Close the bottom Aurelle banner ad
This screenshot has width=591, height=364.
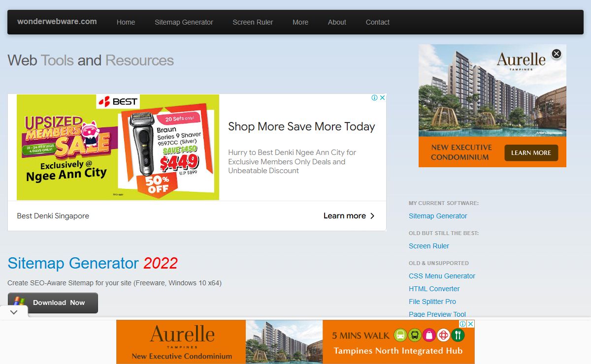tap(470, 324)
